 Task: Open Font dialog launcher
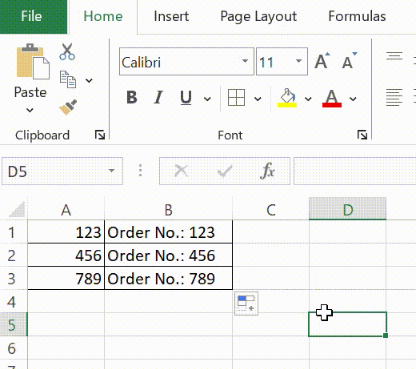(362, 135)
